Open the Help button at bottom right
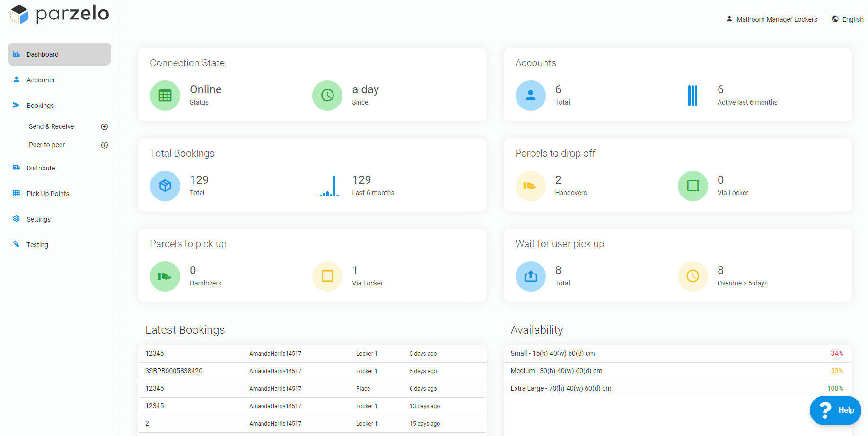Viewport: 868px width, 436px height. tap(835, 410)
